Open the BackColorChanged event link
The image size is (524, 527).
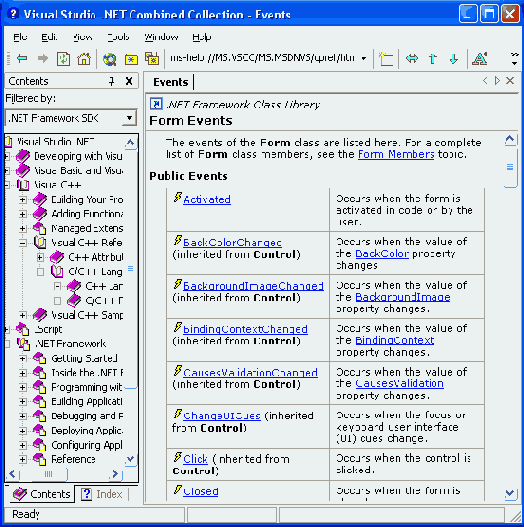(x=232, y=242)
